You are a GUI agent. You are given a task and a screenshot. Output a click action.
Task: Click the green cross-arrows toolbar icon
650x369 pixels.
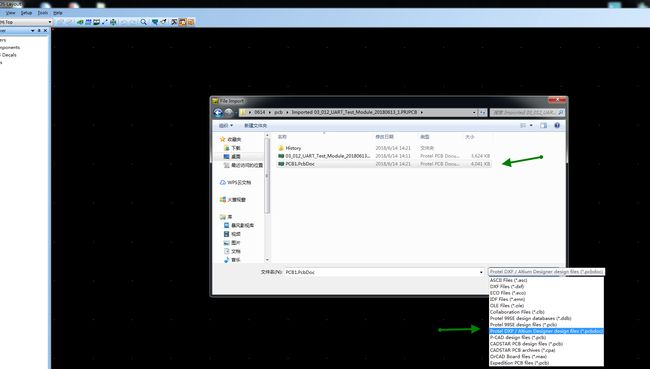[113, 22]
